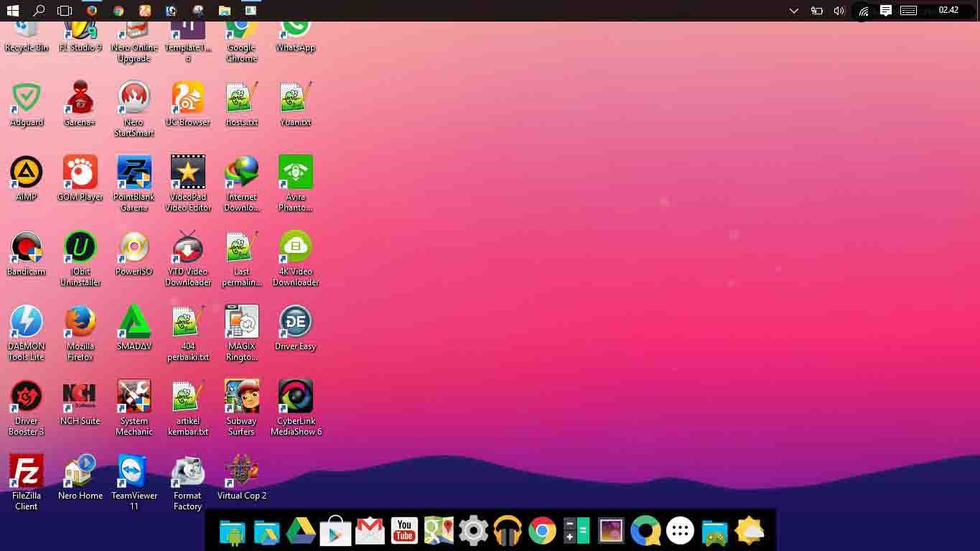
Task: Launch Play Music headphones in dock
Action: [x=508, y=532]
